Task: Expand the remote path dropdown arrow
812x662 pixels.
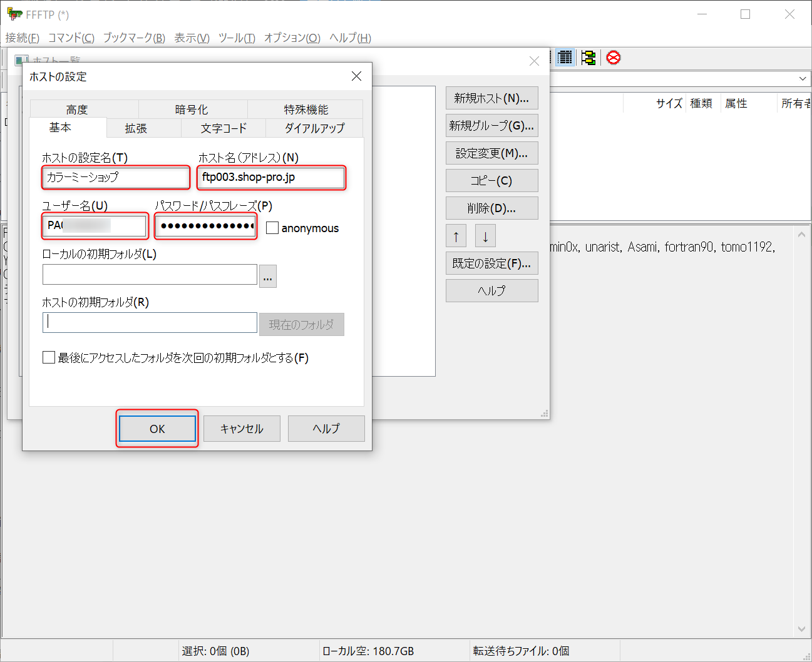Action: tap(803, 79)
